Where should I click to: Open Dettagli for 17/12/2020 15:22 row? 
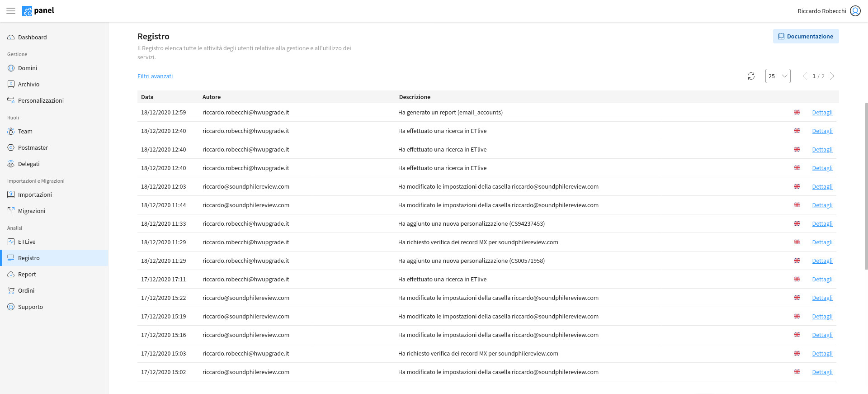[x=822, y=298]
